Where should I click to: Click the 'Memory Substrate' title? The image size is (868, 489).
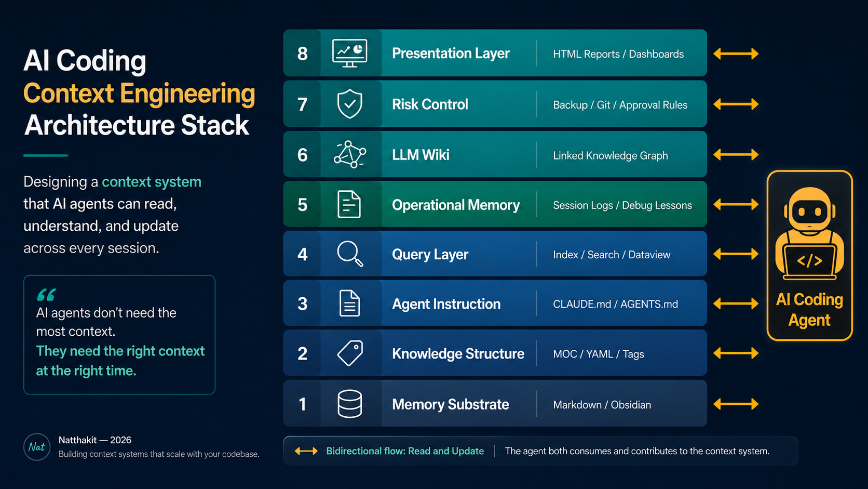450,404
